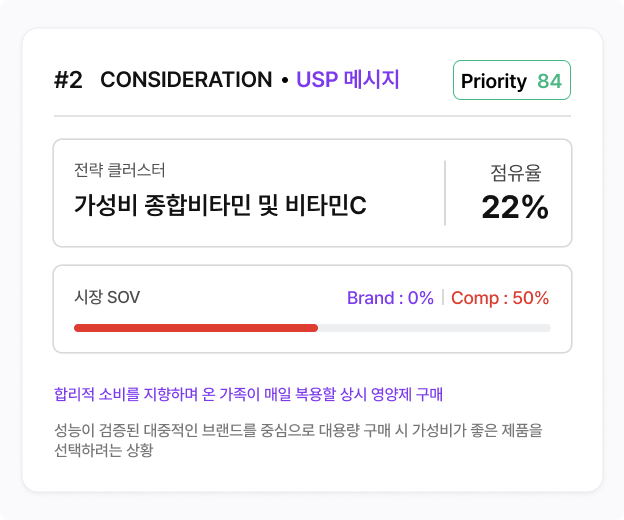This screenshot has height=520, width=624.
Task: Open the purple 합리적 소비를 지향하며 link text
Action: [248, 394]
